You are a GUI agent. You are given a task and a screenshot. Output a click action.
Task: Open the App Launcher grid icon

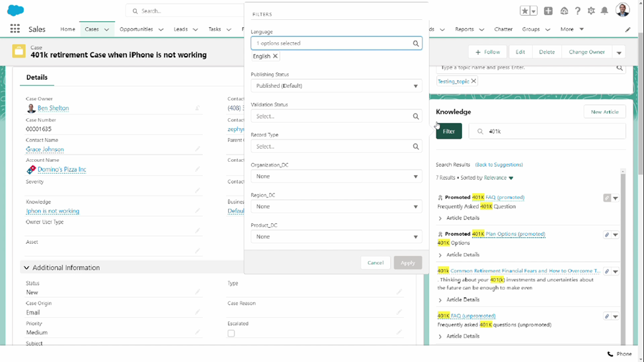(15, 29)
